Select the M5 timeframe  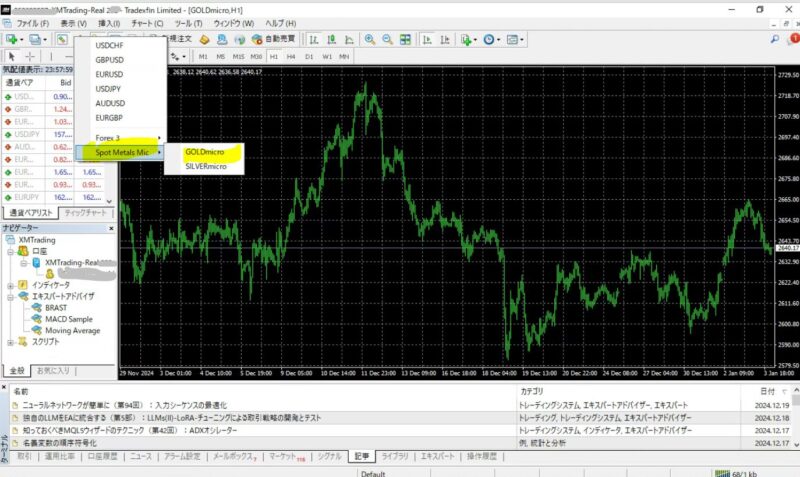point(220,57)
